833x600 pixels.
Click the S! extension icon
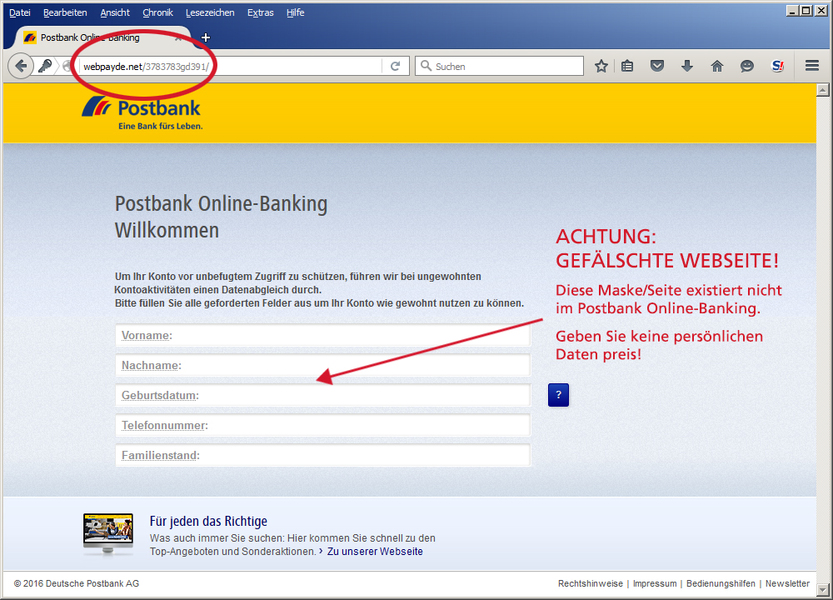[x=778, y=66]
